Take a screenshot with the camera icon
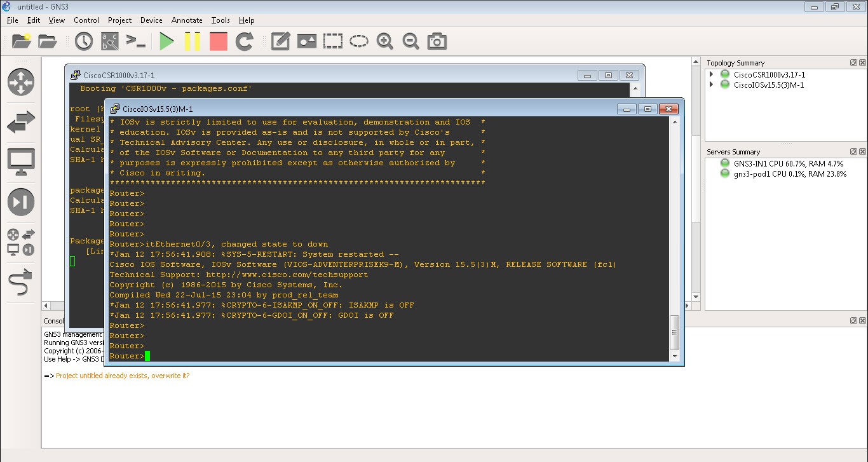 437,42
